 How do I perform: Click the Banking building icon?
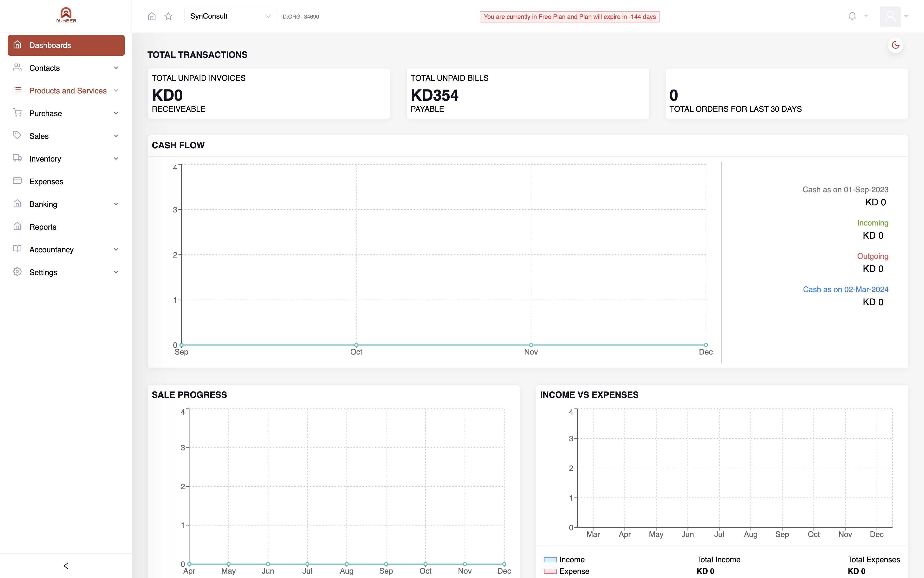(17, 203)
